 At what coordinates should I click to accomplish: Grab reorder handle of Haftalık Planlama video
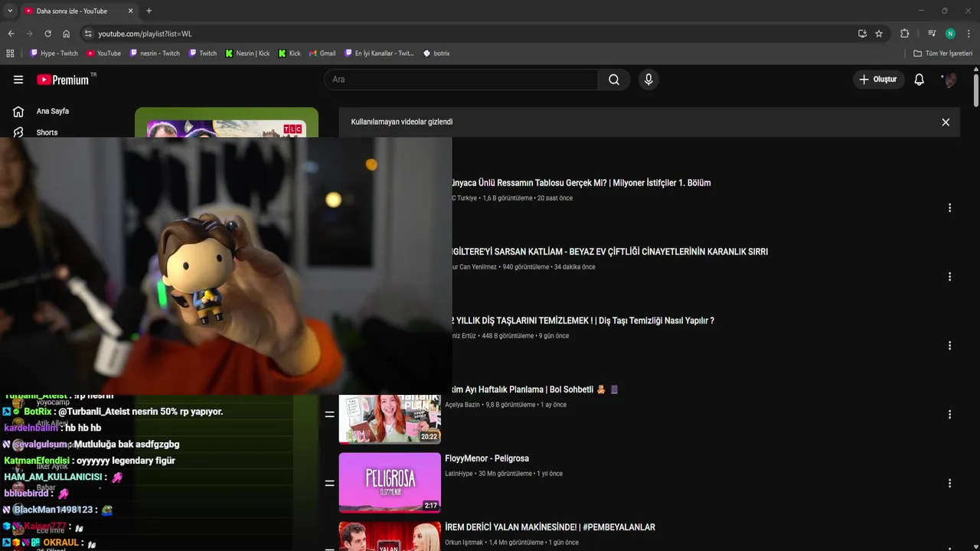pyautogui.click(x=329, y=415)
